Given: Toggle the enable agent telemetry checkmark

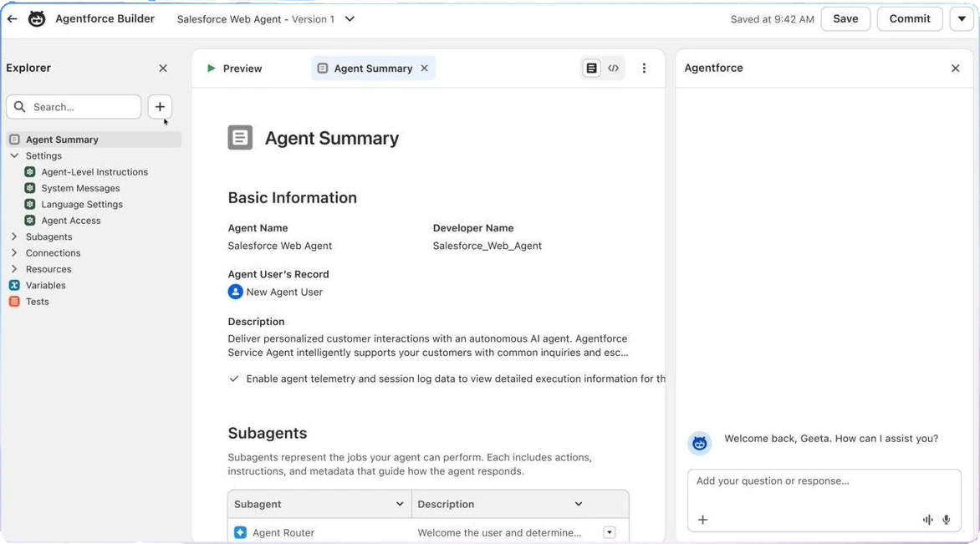Looking at the screenshot, I should [x=234, y=379].
